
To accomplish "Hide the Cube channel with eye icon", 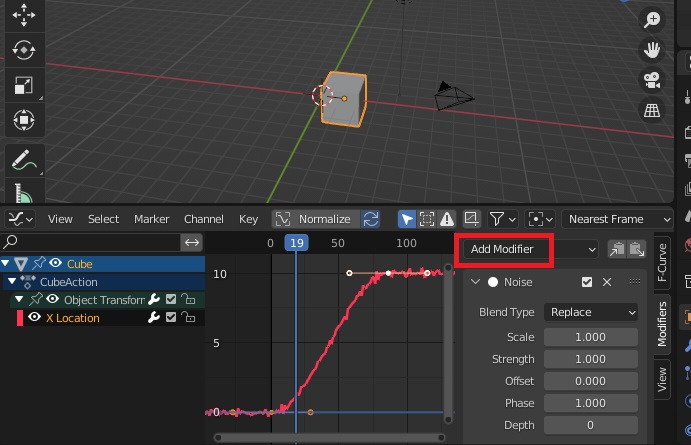I will [x=56, y=263].
